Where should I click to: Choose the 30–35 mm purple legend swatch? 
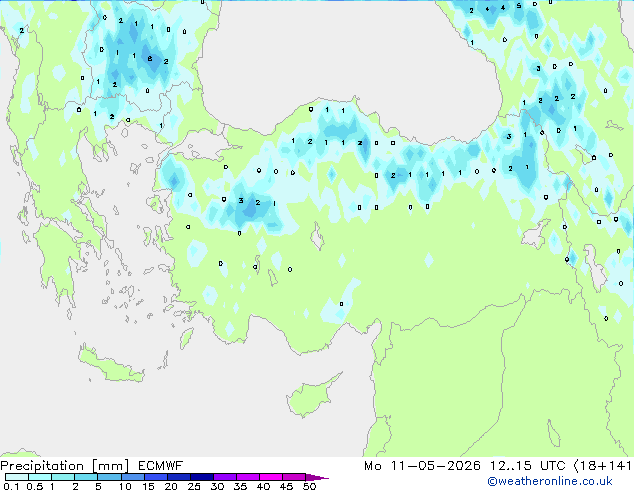click(224, 477)
